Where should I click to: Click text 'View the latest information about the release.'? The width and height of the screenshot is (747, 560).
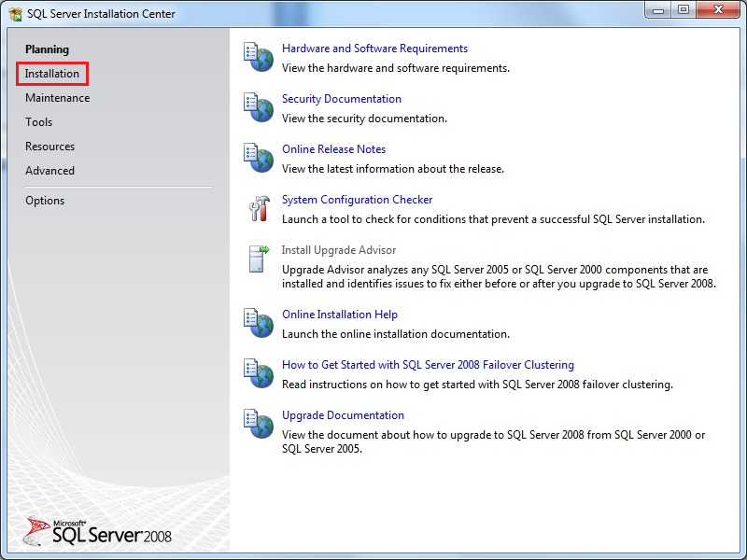[393, 169]
